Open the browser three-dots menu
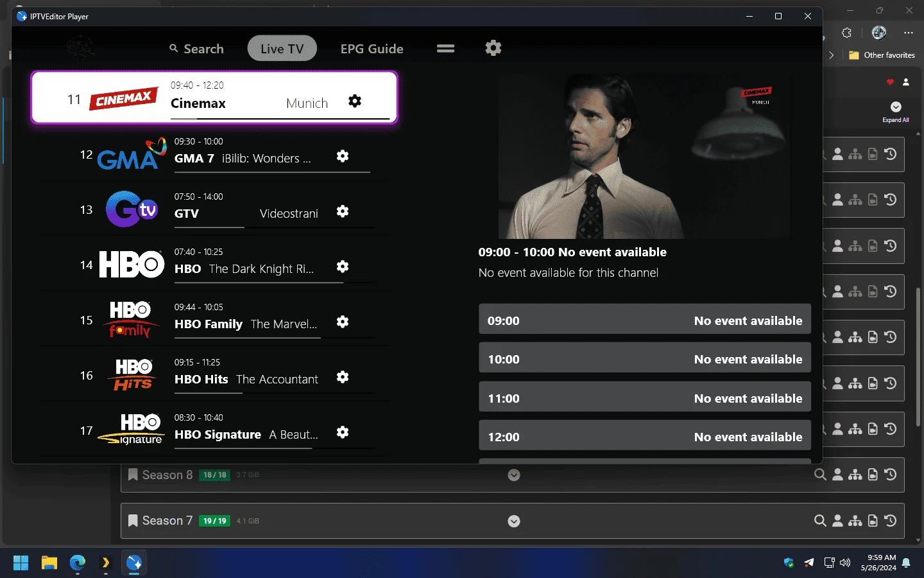 click(909, 33)
